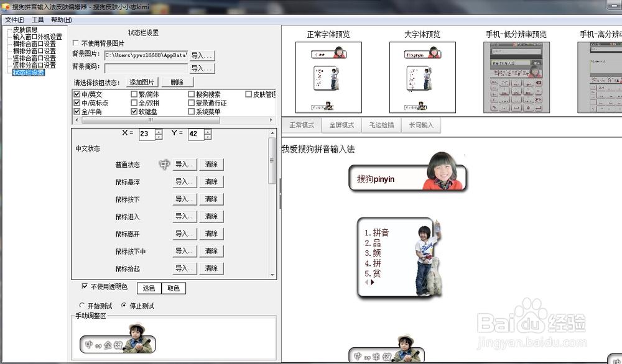
Task: Click the 背景图片 path field
Action: tap(146, 55)
